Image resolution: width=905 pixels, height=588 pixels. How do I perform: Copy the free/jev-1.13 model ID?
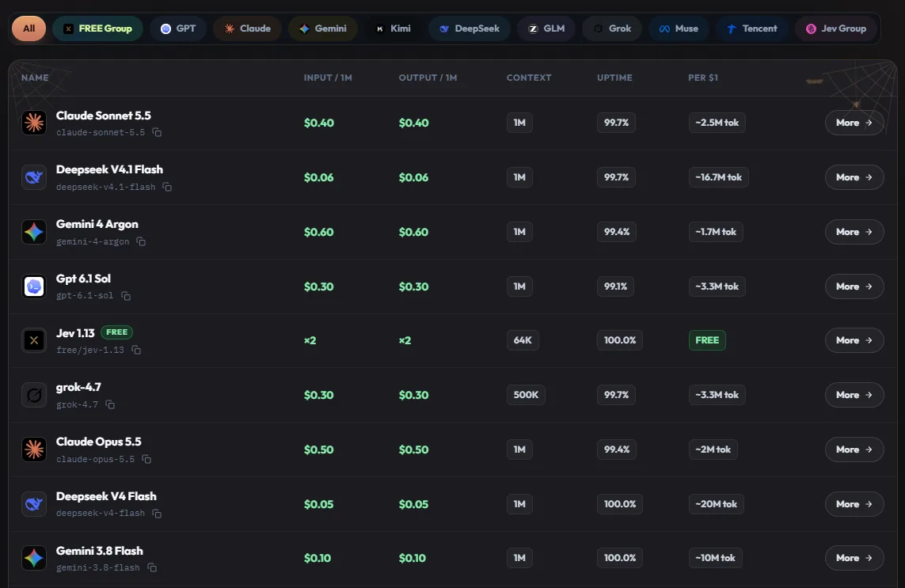pos(136,351)
